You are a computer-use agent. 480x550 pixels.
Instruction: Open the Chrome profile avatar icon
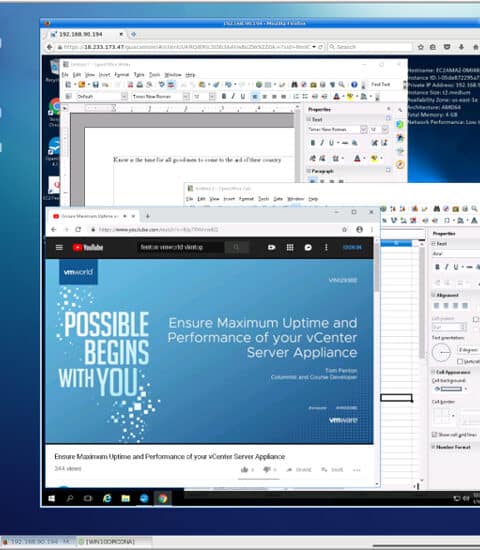pyautogui.click(x=359, y=229)
